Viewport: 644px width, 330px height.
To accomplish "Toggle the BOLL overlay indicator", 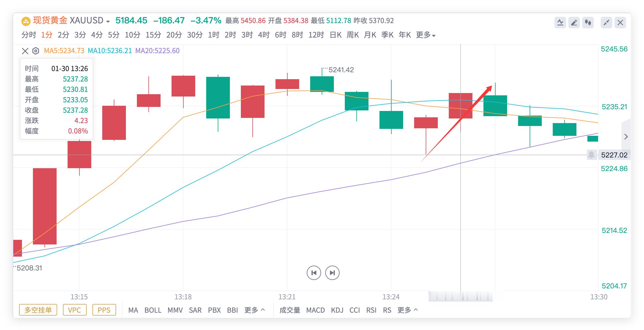I will pyautogui.click(x=153, y=310).
